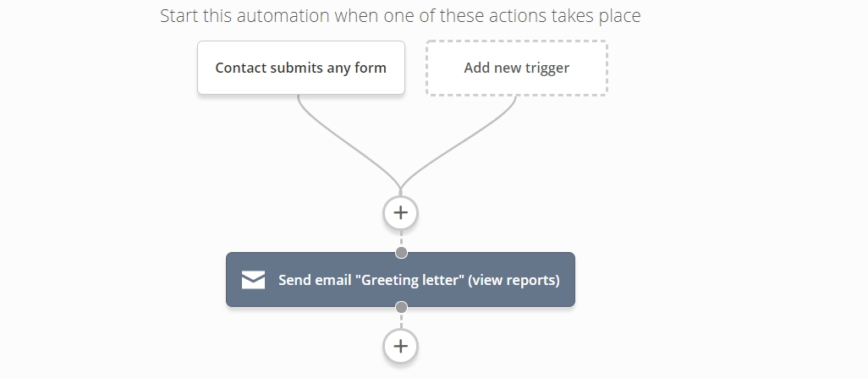Click the words "Send email" in the action

click(x=316, y=280)
